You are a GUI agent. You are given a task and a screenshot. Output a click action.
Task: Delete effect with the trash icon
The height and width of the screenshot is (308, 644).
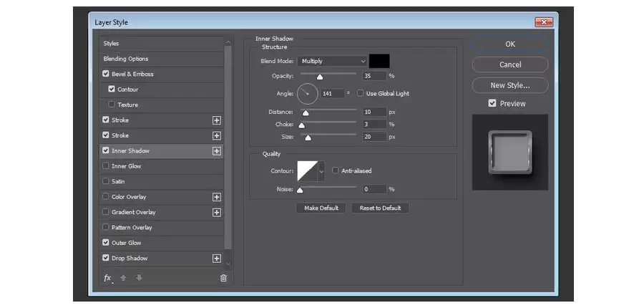[223, 278]
